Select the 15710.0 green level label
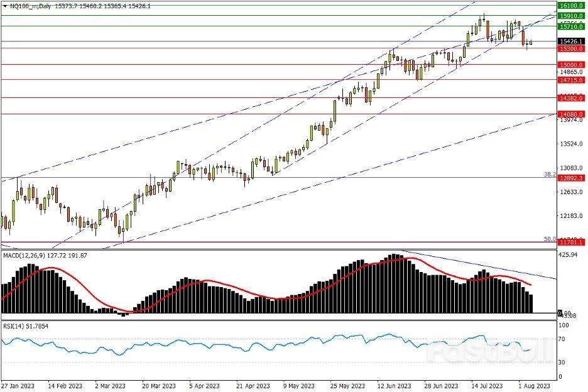 point(572,27)
